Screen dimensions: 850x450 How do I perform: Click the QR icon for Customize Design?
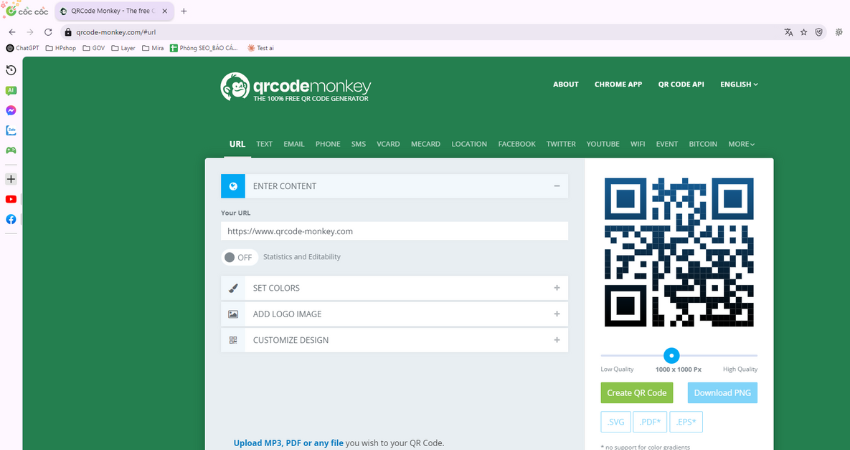click(233, 340)
